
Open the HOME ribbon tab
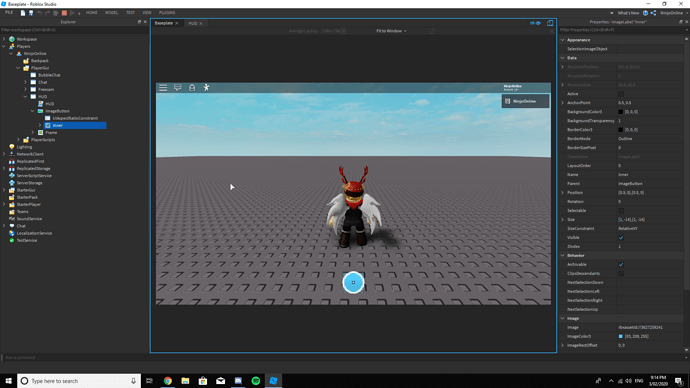(x=92, y=13)
